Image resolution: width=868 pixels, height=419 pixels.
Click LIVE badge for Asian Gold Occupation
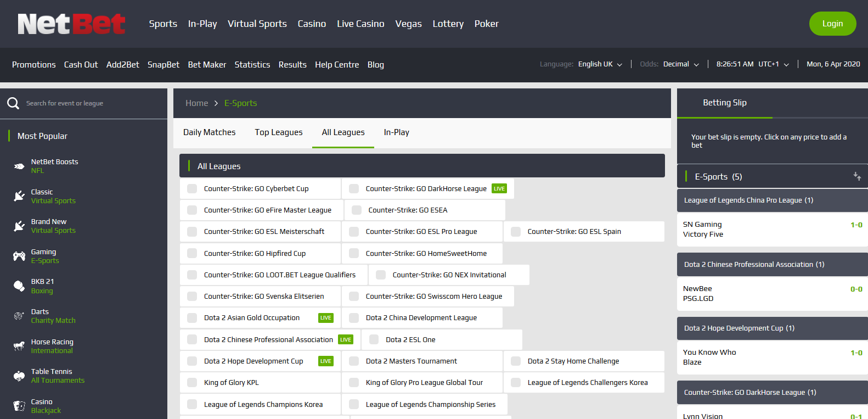(326, 317)
